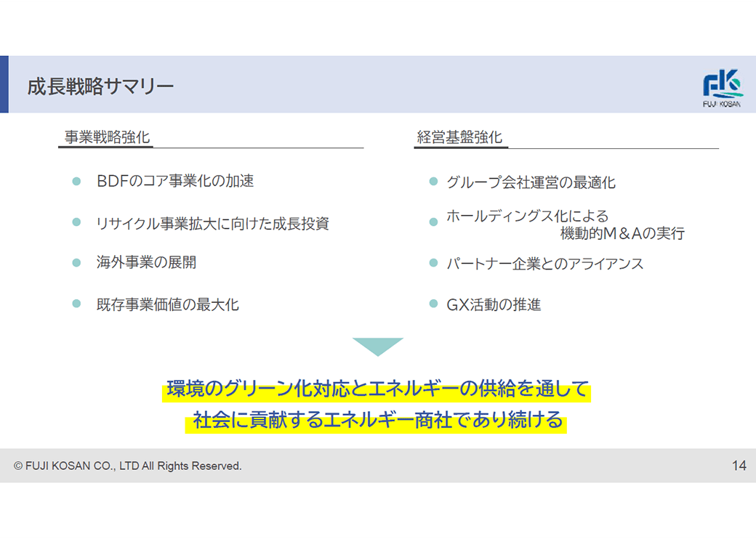This screenshot has height=539, width=756.
Task: Select the text BDFのコア事業化の加速
Action: (x=175, y=182)
